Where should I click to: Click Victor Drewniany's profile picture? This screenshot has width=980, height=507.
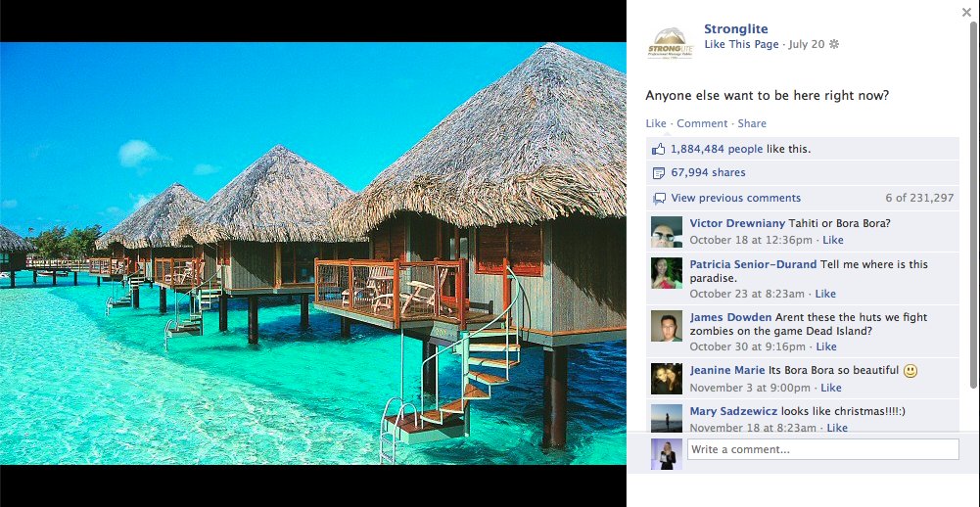point(667,232)
